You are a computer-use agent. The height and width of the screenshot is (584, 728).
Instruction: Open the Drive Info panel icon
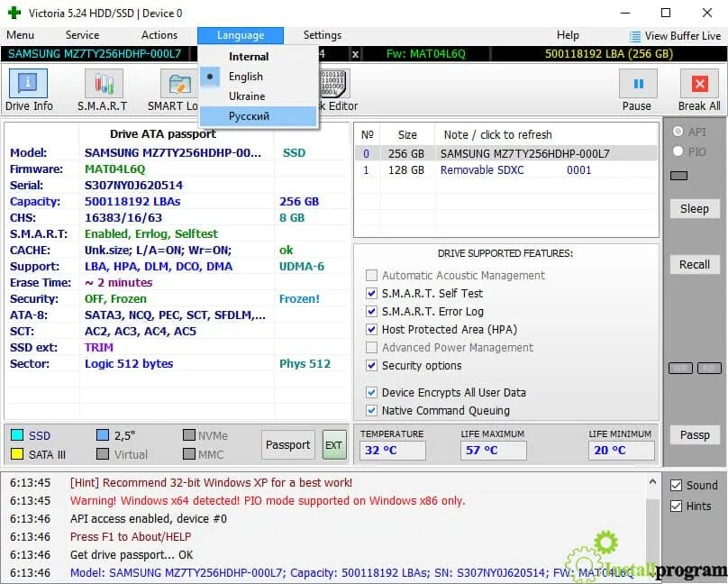pos(28,84)
